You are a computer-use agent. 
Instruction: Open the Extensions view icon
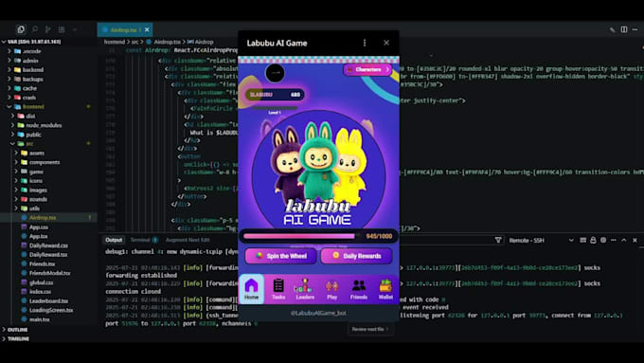[62, 29]
